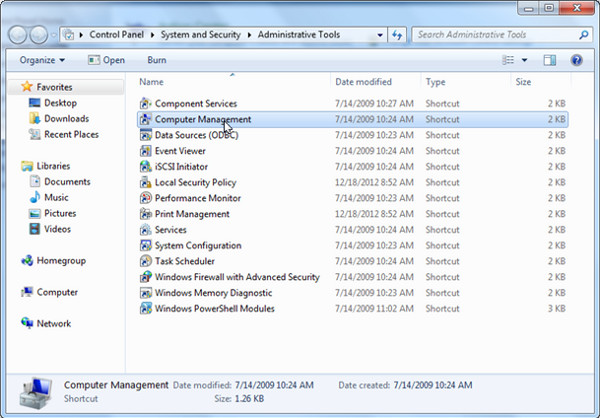Select the Event Viewer icon
This screenshot has height=418, width=600.
click(x=145, y=151)
